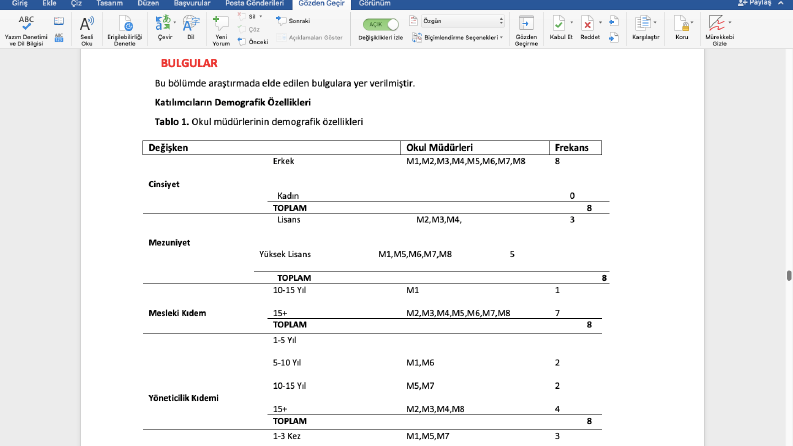Click the 'Yöneticilik Kıdemi' row label
This screenshot has width=793, height=446.
(x=183, y=398)
